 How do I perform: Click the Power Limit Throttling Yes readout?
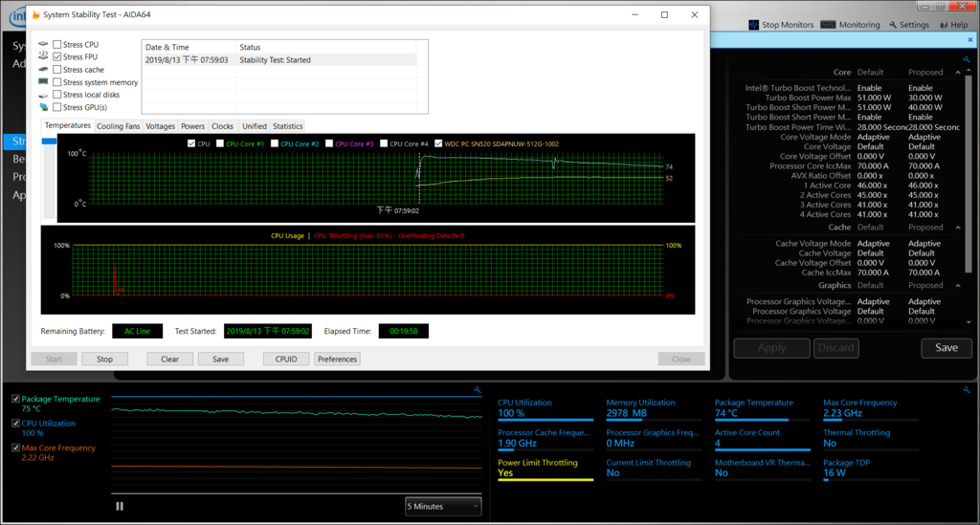tap(545, 469)
